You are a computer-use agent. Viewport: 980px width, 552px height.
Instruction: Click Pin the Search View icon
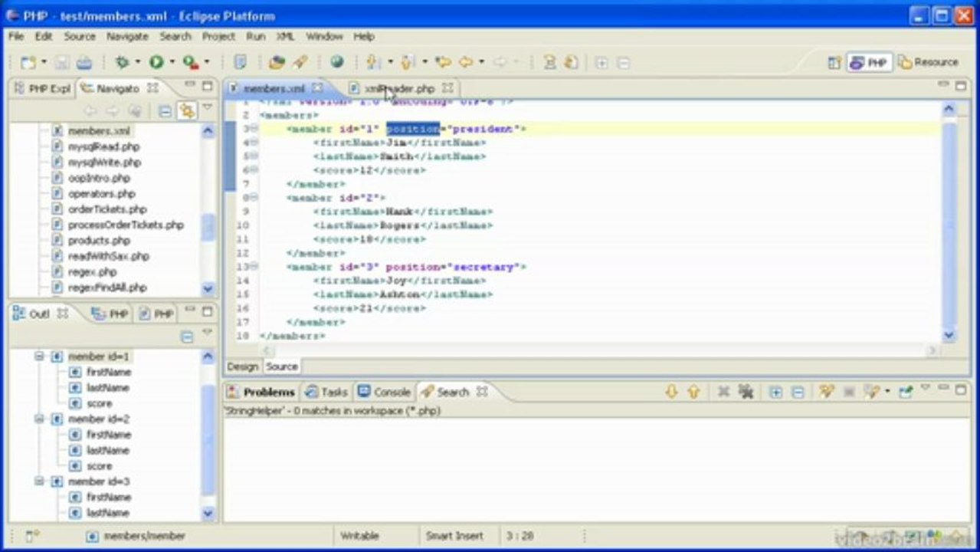point(906,392)
